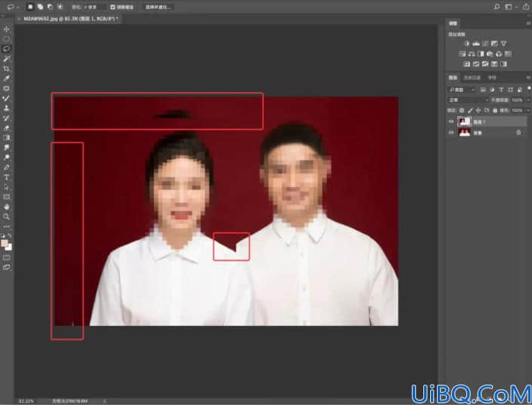Screen dimensions: 532x405
Task: Add a Gradient Map adjustment
Action: point(503,64)
